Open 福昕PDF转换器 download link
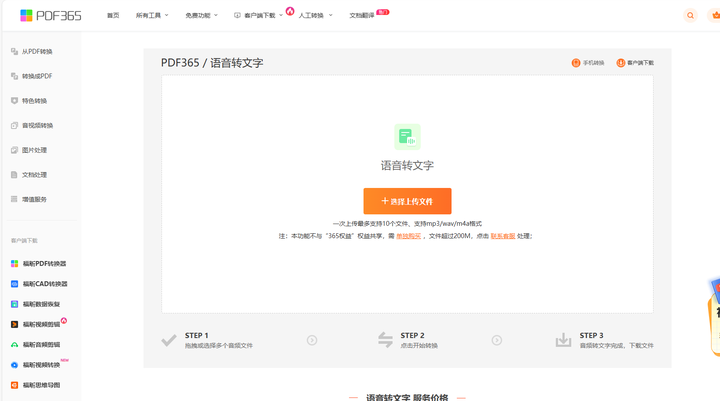Screen dimensions: 720x401 coord(45,264)
